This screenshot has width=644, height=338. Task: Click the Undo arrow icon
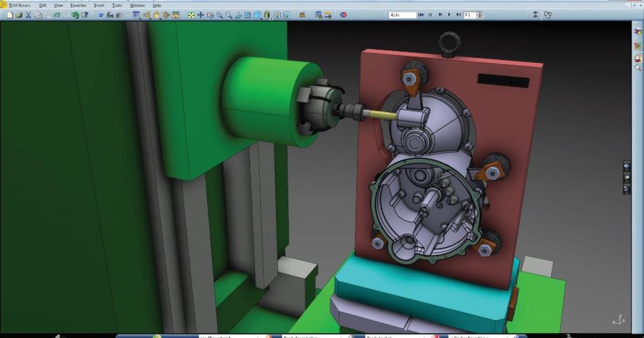click(x=55, y=15)
